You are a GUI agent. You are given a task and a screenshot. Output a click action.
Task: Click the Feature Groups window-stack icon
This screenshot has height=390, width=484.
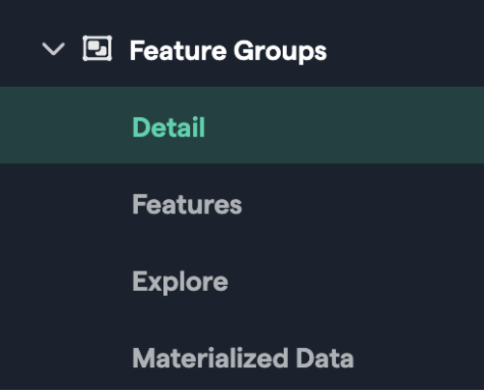tap(97, 49)
